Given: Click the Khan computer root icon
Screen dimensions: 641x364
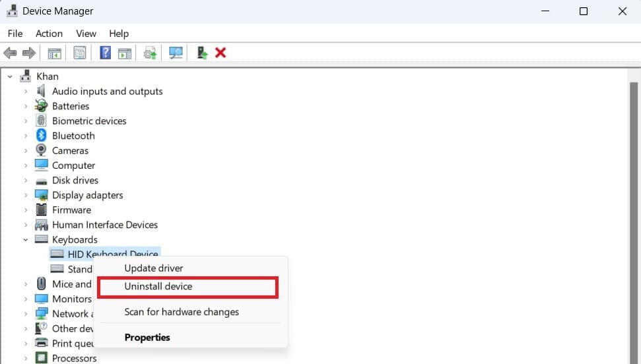Looking at the screenshot, I should coord(25,76).
